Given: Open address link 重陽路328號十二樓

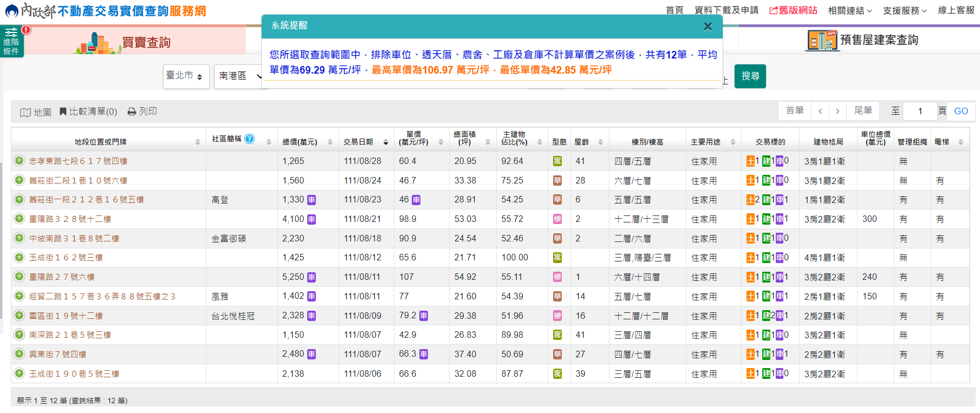Looking at the screenshot, I should 70,219.
